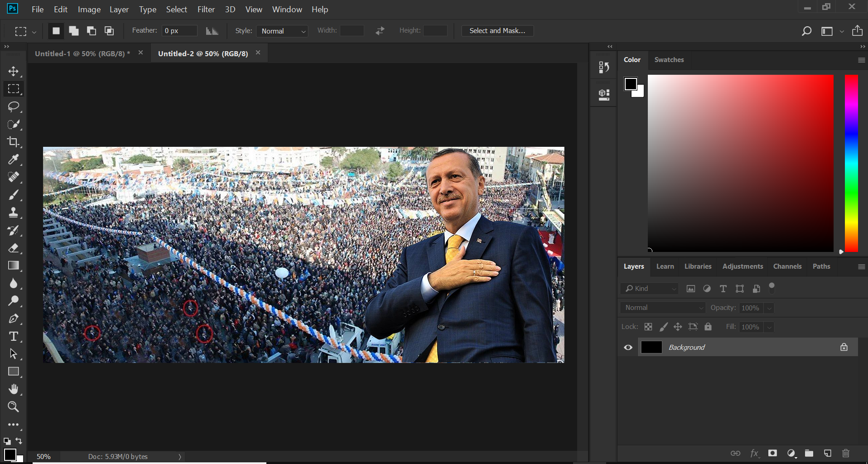Select the Lasso tool
Viewport: 868px width, 464px height.
[13, 107]
